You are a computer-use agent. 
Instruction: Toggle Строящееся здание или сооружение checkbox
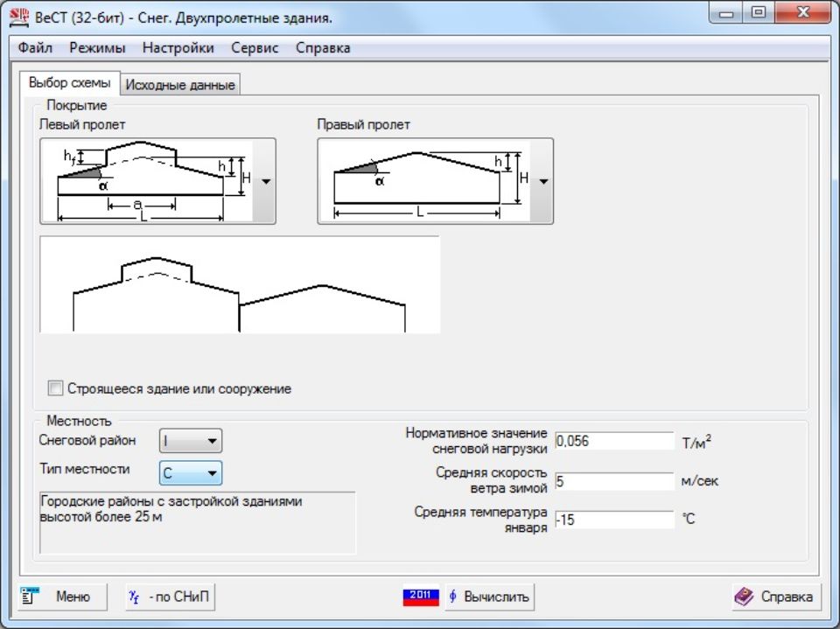click(x=57, y=388)
